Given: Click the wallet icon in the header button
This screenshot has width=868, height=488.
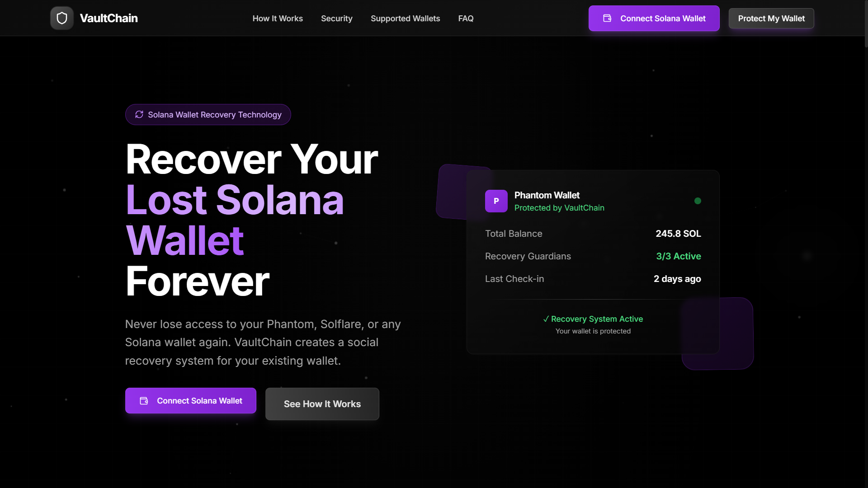Looking at the screenshot, I should 607,18.
